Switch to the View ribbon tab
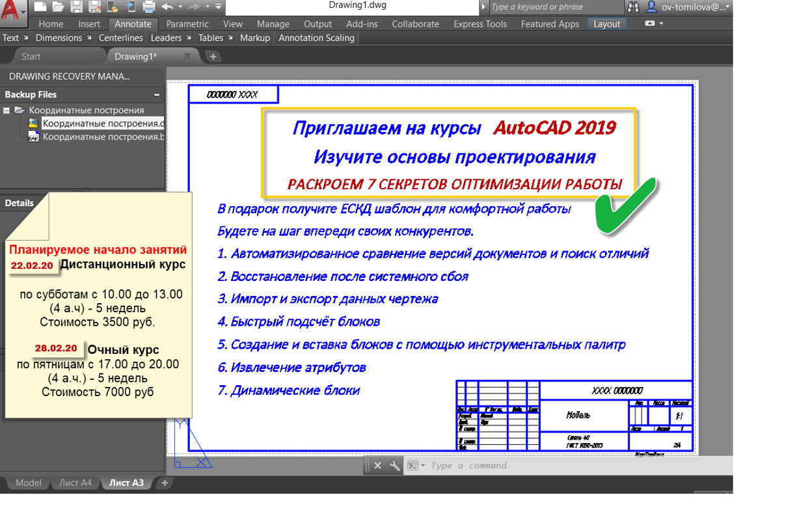 (x=232, y=24)
